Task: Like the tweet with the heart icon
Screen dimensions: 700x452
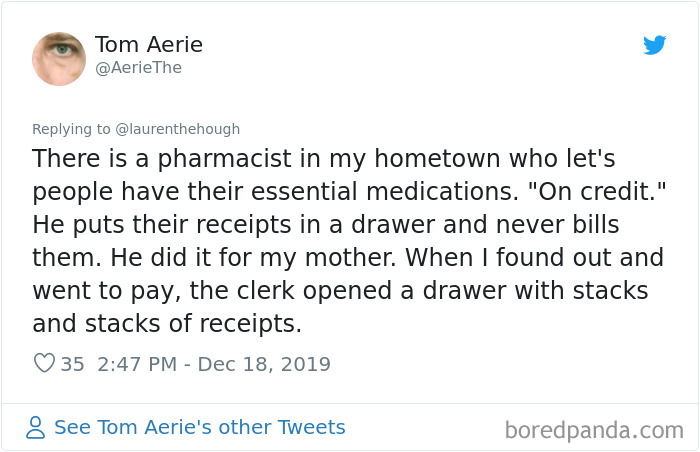Action: pyautogui.click(x=44, y=363)
